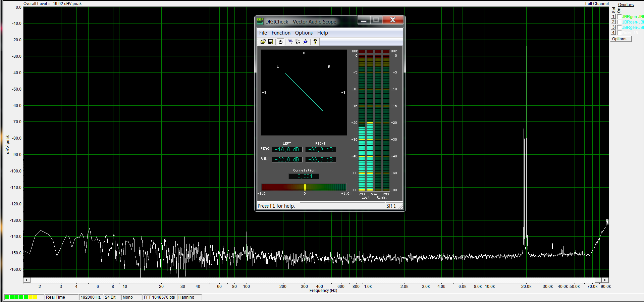Click the floppy disk save icon
644x302 pixels.
click(x=271, y=42)
